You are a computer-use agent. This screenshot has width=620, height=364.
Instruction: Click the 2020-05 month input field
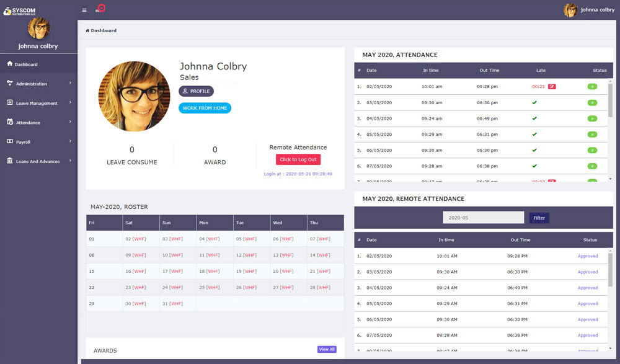(483, 218)
